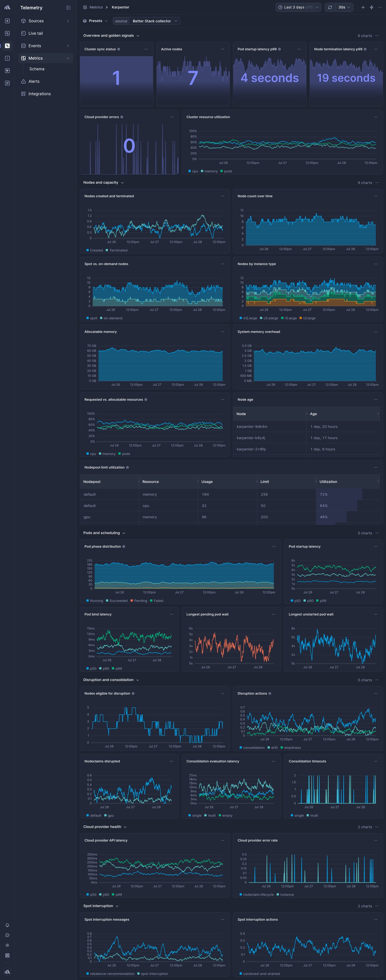Image resolution: width=386 pixels, height=980 pixels.
Task: Open the chat support bubble icon
Action: click(7, 935)
